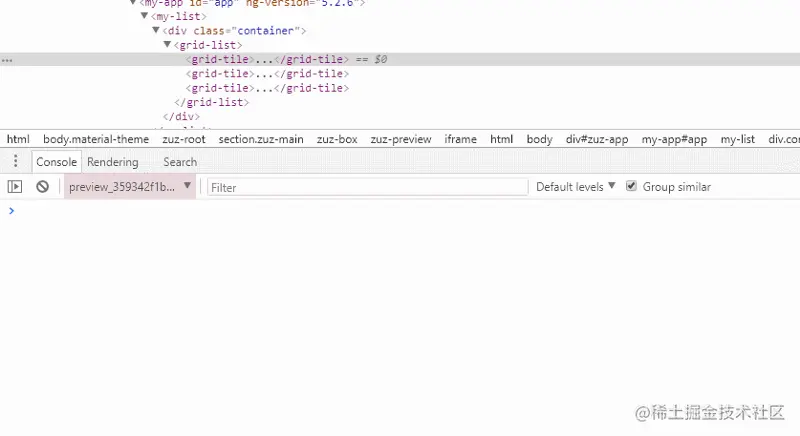Select the second grid-tile element row

267,74
